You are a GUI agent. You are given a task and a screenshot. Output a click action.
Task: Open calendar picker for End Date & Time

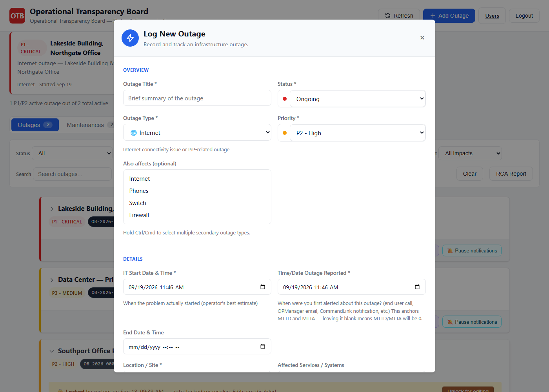pos(263,347)
